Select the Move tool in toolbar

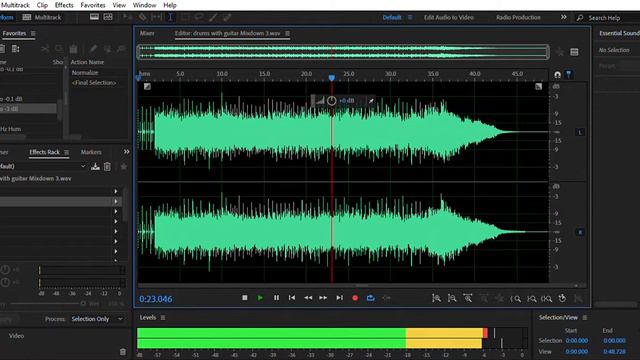tap(128, 17)
